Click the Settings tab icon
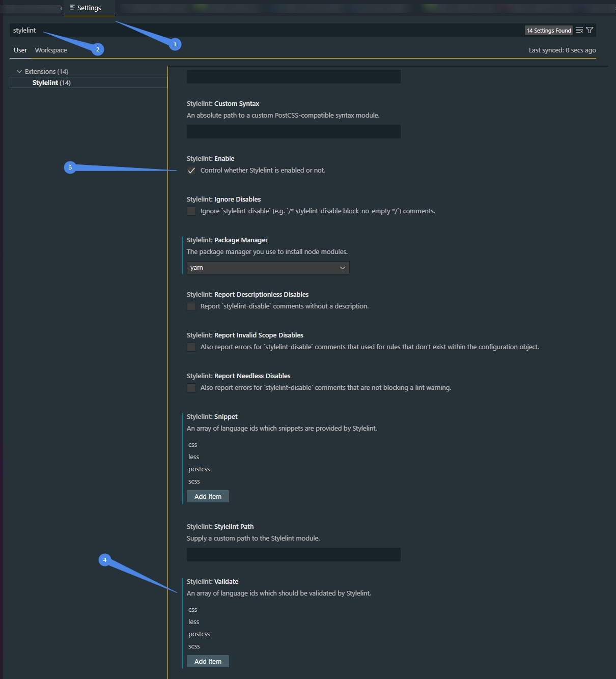 [x=72, y=8]
